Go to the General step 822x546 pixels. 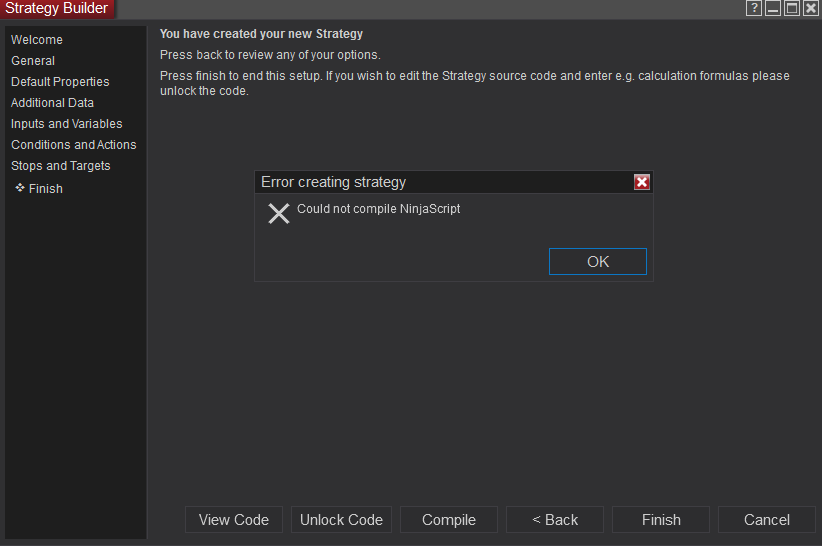[33, 61]
